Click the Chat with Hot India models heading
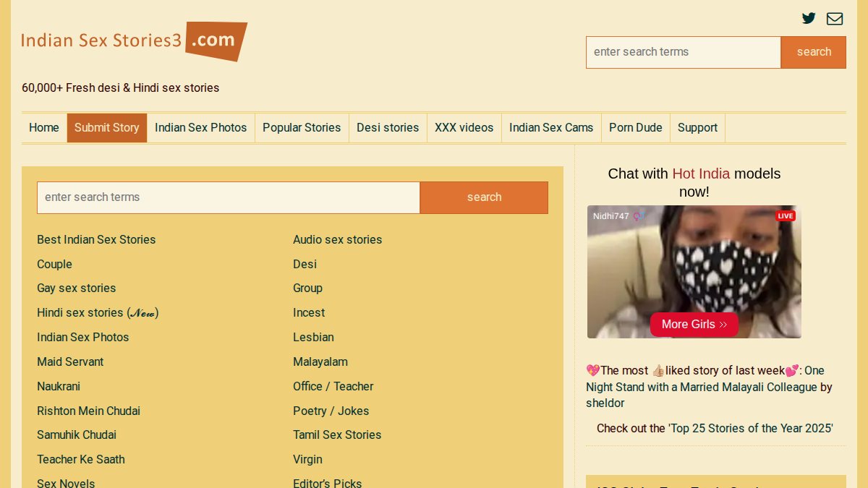 pos(694,183)
